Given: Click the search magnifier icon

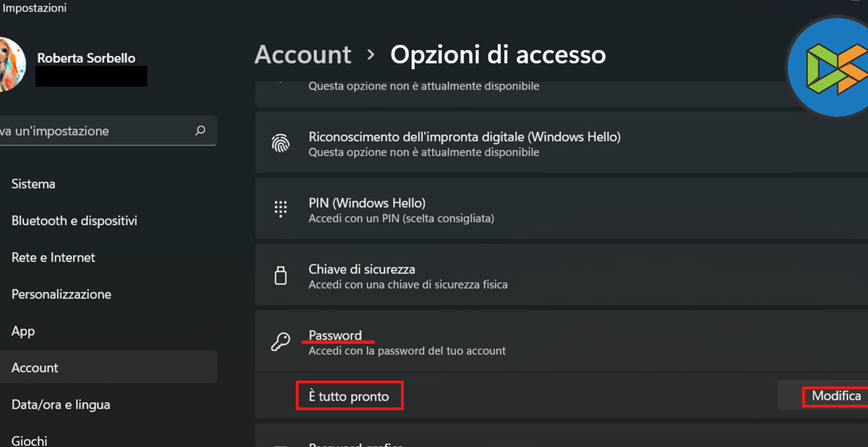Looking at the screenshot, I should [201, 131].
